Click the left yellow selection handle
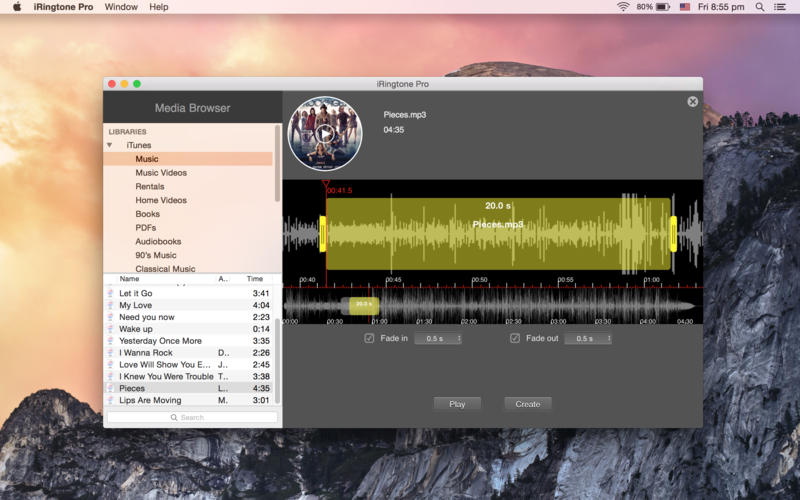The image size is (800, 500). pyautogui.click(x=322, y=234)
